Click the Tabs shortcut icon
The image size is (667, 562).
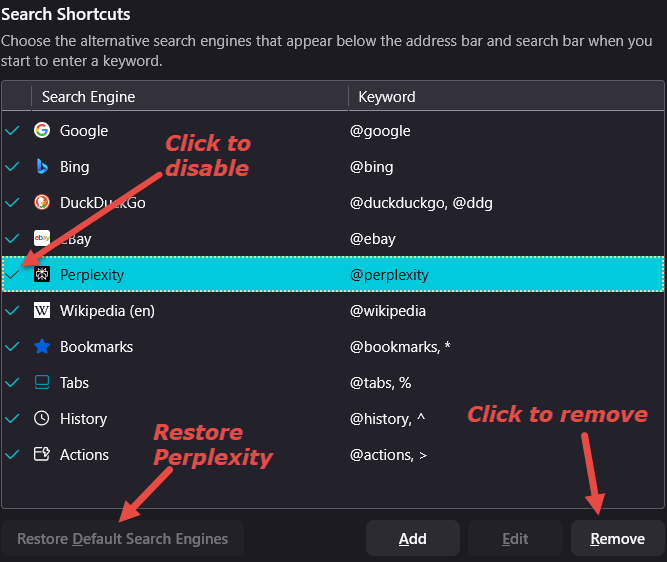pyautogui.click(x=42, y=383)
